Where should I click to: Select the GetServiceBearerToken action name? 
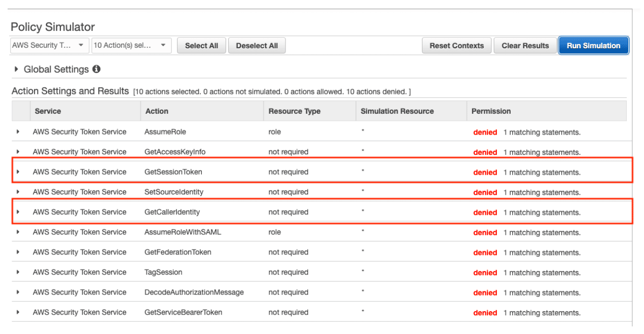[184, 312]
